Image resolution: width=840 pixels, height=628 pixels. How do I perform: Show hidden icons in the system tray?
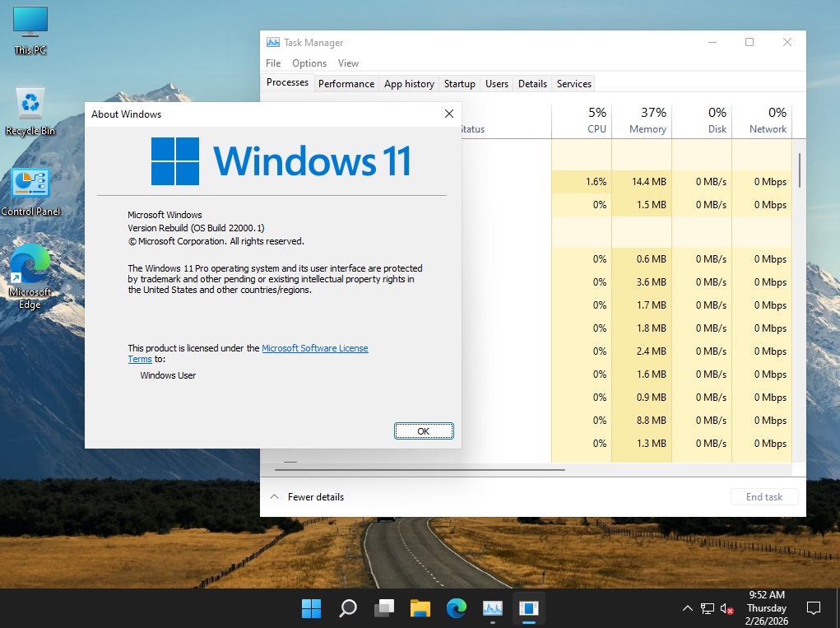[688, 609]
